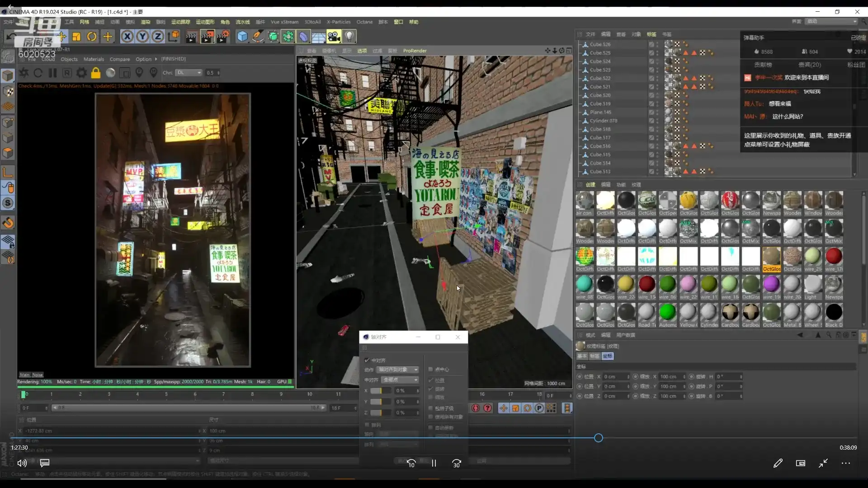Viewport: 868px width, 488px height.
Task: Click the render to picture viewer icon
Action: point(207,37)
